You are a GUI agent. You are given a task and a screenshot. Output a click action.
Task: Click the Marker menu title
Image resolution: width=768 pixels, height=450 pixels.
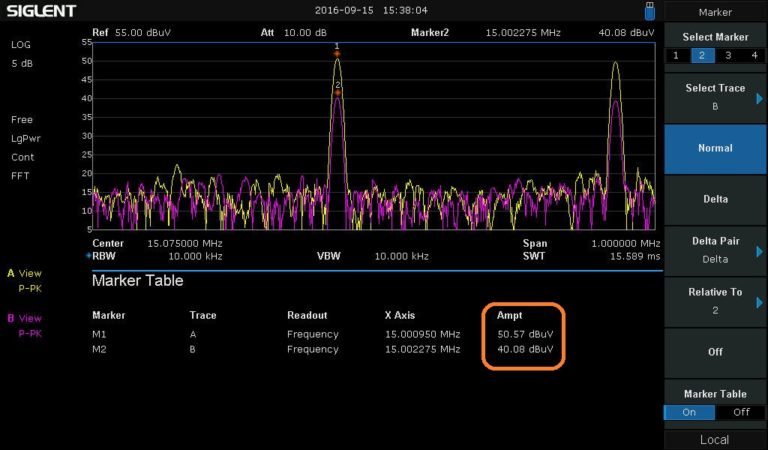(715, 12)
